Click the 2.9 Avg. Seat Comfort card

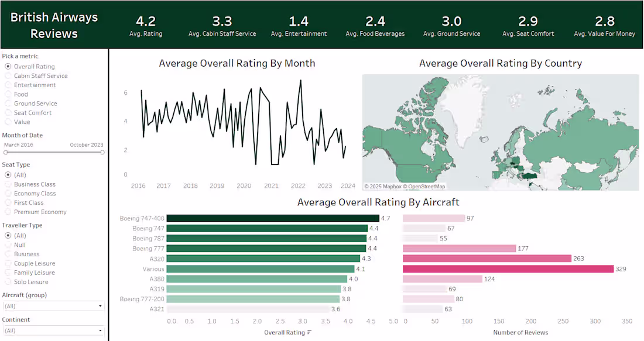528,26
